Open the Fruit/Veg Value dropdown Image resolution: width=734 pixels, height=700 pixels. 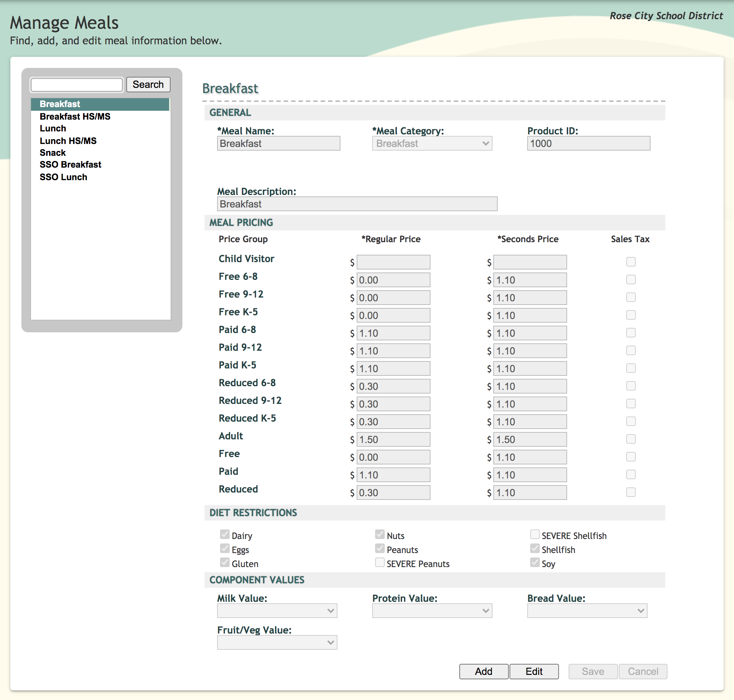pyautogui.click(x=277, y=642)
